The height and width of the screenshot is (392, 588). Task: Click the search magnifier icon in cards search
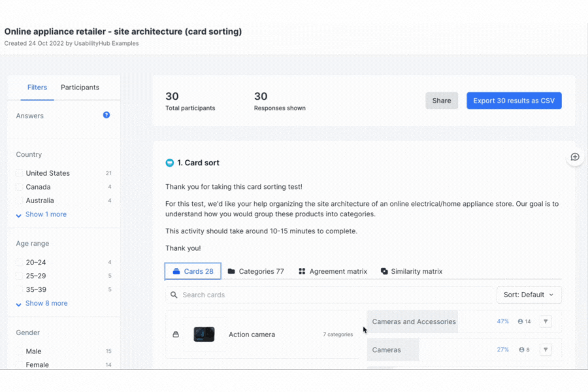[x=174, y=295]
